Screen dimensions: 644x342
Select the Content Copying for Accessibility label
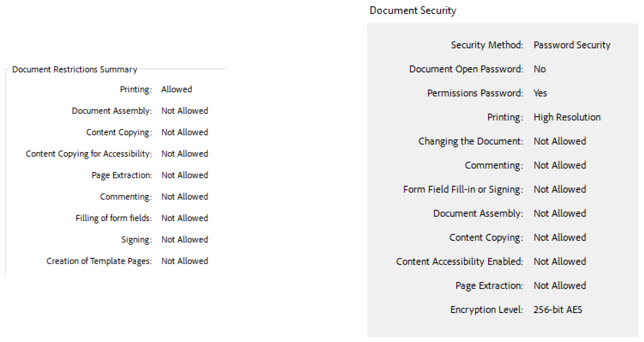[89, 154]
